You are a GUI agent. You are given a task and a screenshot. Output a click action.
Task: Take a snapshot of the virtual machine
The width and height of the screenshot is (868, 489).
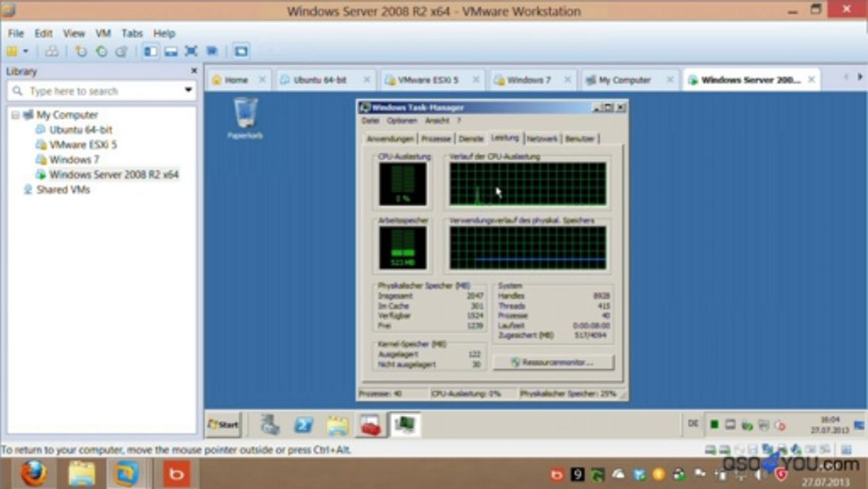(81, 51)
